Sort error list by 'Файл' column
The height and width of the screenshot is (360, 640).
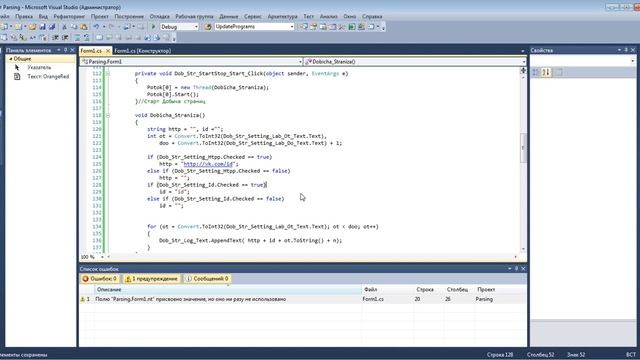coord(387,289)
